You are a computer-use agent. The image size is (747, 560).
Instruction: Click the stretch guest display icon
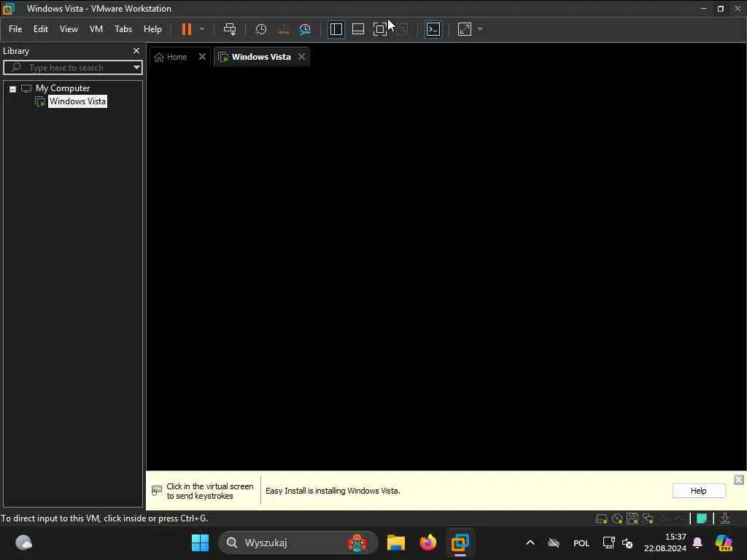click(465, 29)
